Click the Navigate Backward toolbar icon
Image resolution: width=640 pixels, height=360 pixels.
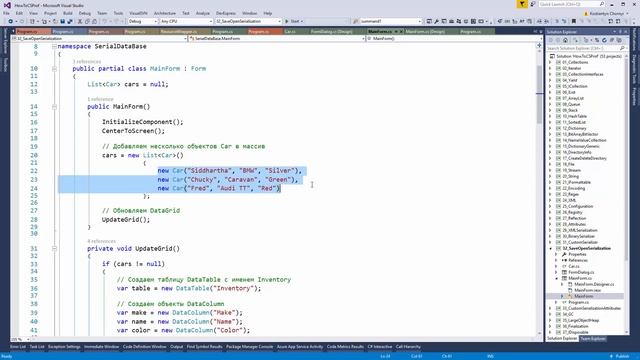[x=11, y=21]
